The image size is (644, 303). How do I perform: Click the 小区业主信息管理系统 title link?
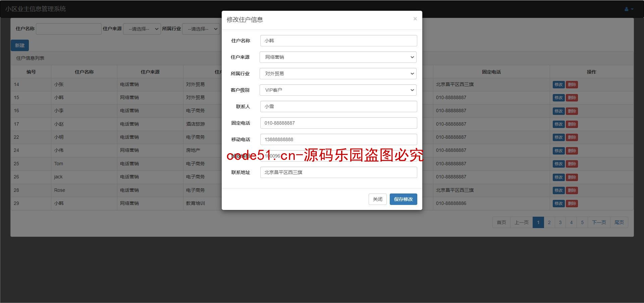click(x=36, y=9)
